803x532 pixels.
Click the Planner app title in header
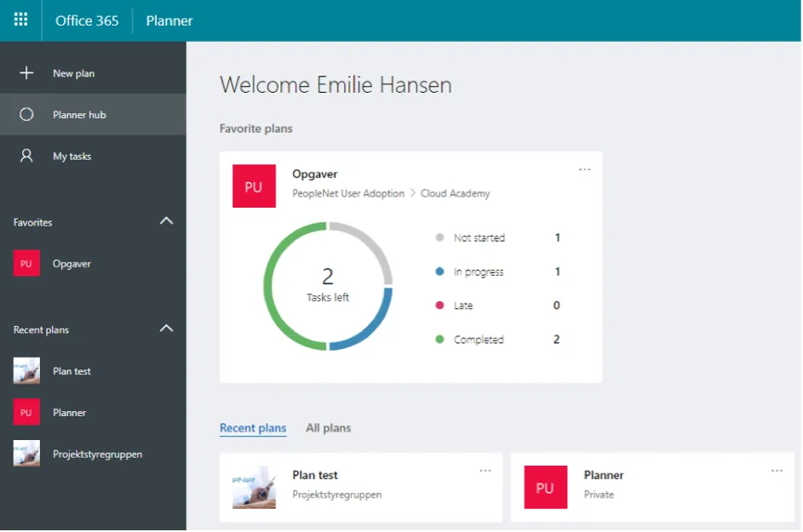(x=169, y=20)
